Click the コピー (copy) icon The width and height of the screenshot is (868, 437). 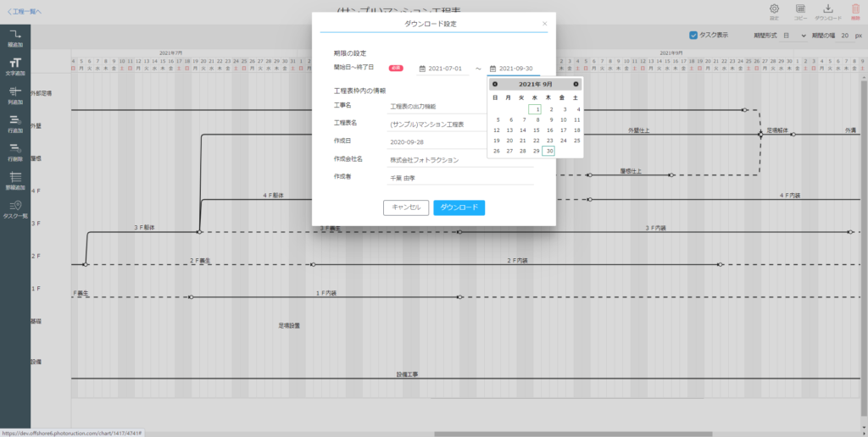pos(799,10)
